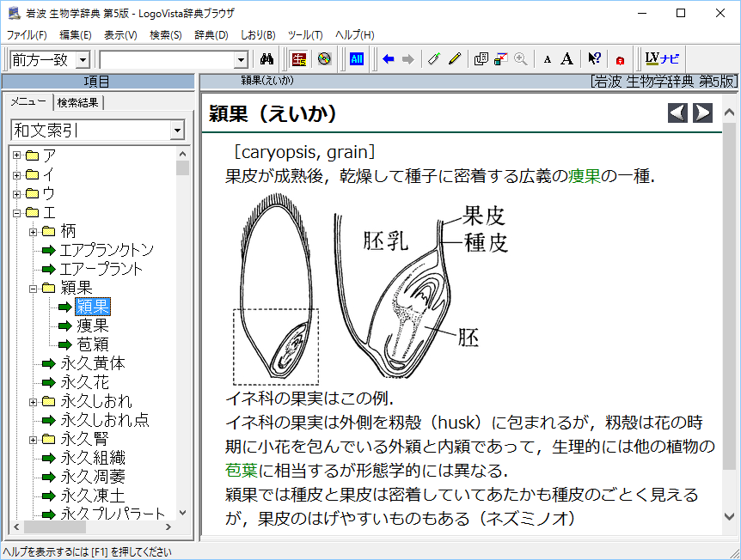Click the large A font size icon
This screenshot has height=560, width=741.
566,59
